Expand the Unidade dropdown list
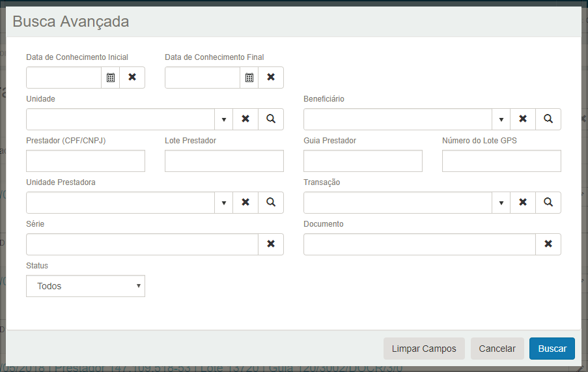 point(223,119)
